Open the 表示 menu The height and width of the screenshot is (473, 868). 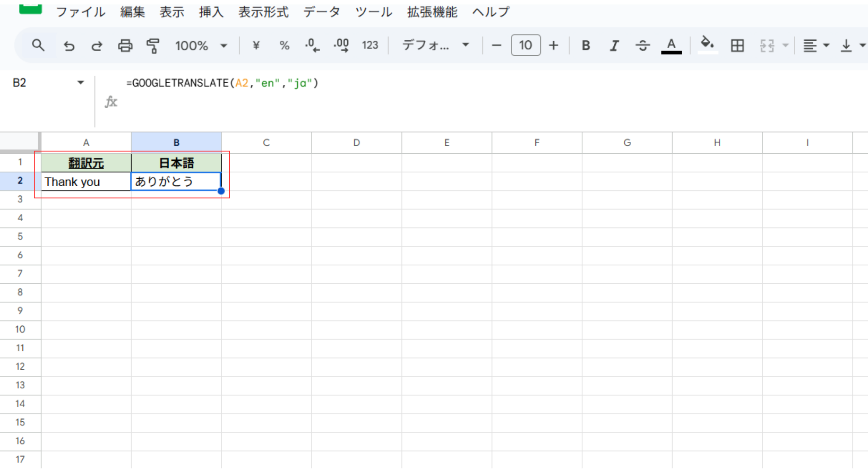coord(172,12)
